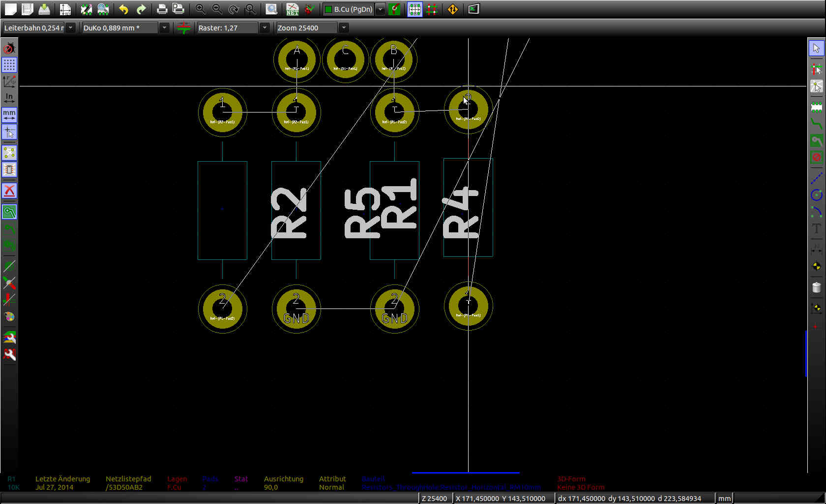The height and width of the screenshot is (504, 826).
Task: Select the add dimension tool
Action: (816, 249)
